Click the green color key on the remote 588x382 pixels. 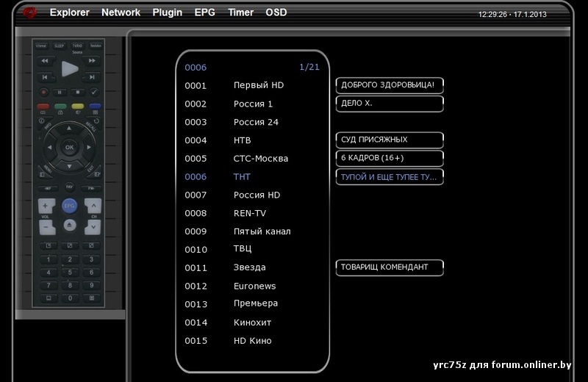[x=60, y=107]
